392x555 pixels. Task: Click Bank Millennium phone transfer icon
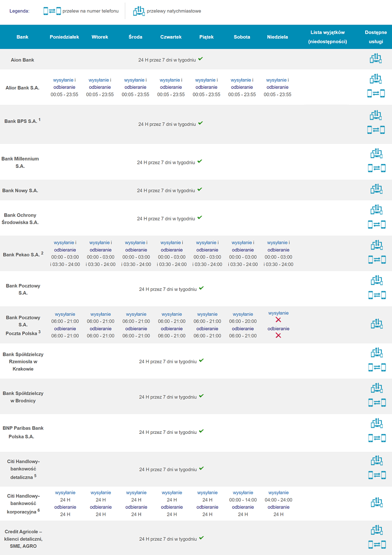tap(376, 168)
